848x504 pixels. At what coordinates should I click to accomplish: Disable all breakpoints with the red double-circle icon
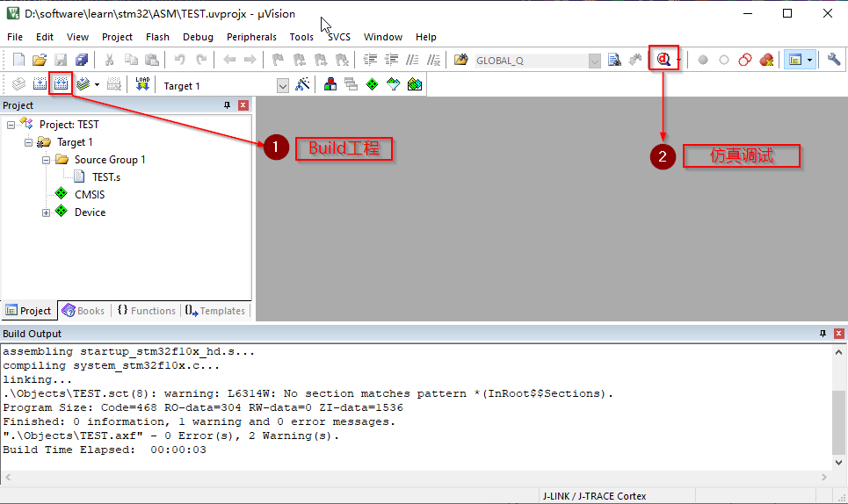coord(745,60)
